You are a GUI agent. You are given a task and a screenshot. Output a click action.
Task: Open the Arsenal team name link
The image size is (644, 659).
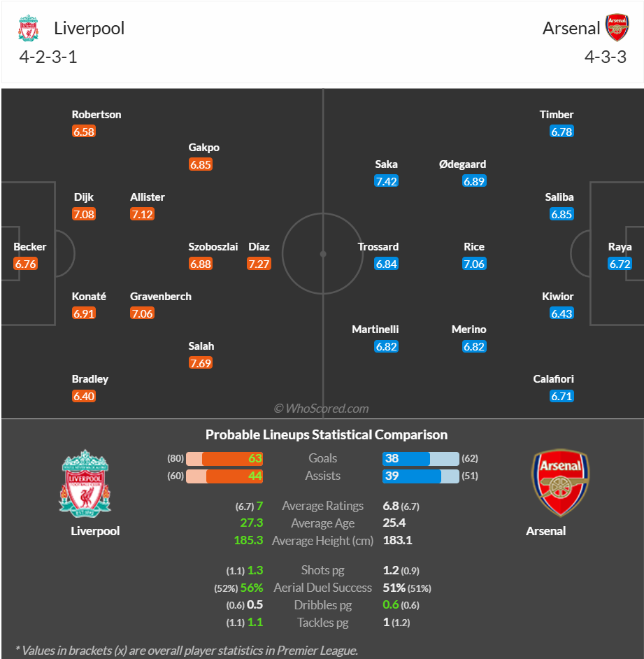(x=571, y=28)
